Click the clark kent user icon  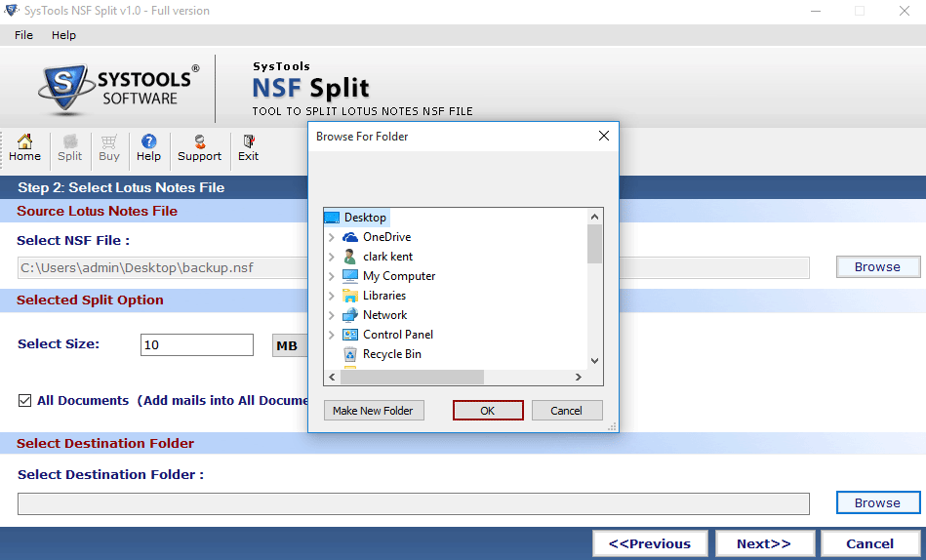[x=350, y=257]
